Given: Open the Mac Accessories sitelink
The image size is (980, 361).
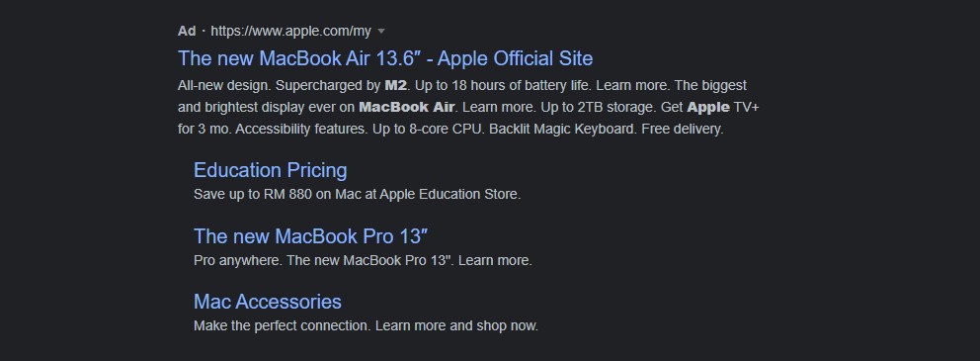Looking at the screenshot, I should [268, 302].
